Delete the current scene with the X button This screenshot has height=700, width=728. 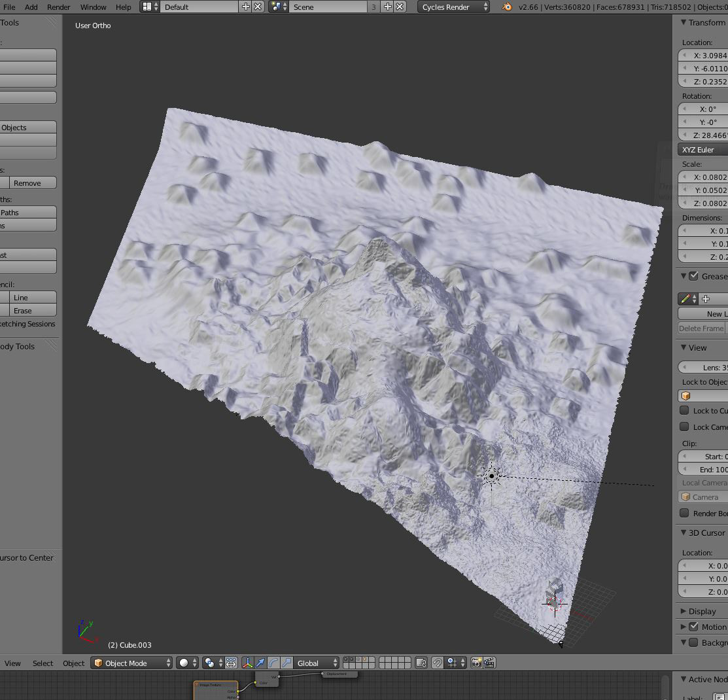pos(399,7)
